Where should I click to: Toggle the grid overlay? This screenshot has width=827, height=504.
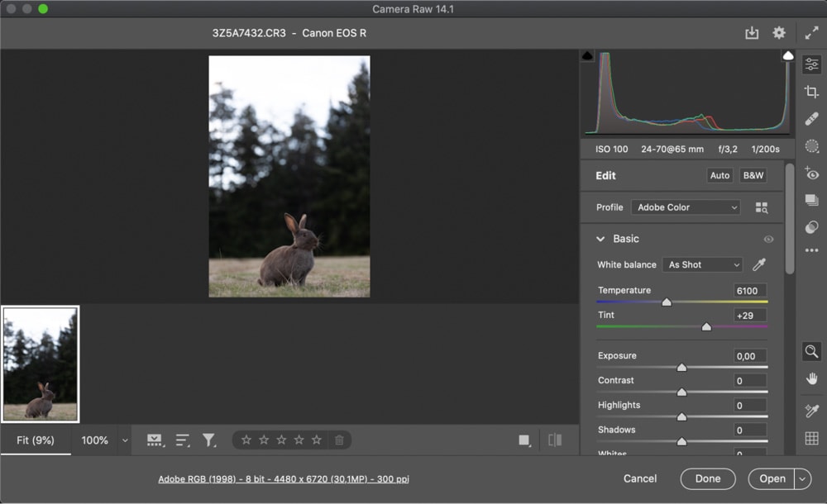(x=811, y=438)
